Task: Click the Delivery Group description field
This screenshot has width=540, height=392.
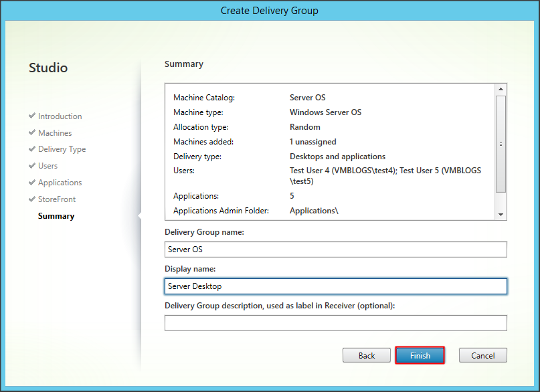Action: [335, 323]
